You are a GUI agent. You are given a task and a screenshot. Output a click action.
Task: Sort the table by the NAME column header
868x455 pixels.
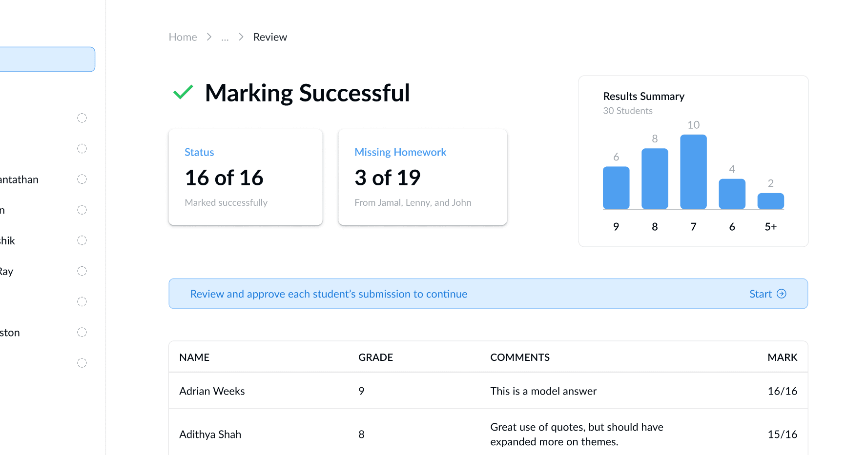coord(194,357)
